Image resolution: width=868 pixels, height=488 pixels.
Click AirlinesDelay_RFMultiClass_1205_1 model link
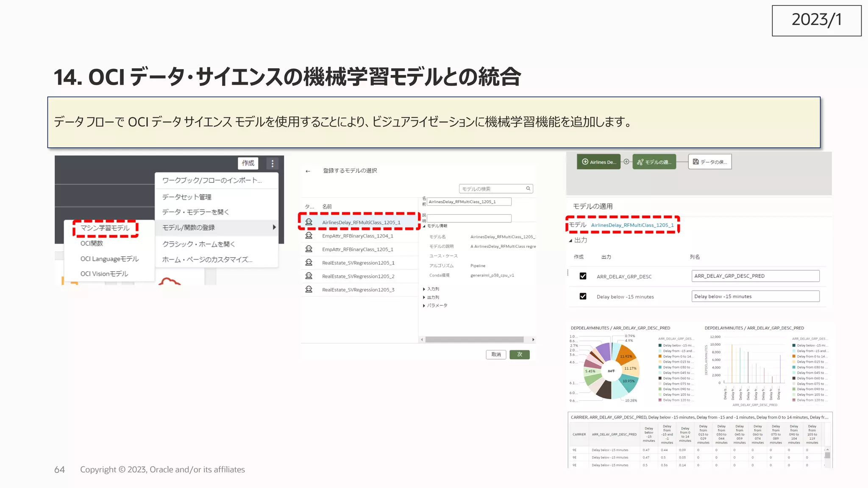tap(632, 225)
